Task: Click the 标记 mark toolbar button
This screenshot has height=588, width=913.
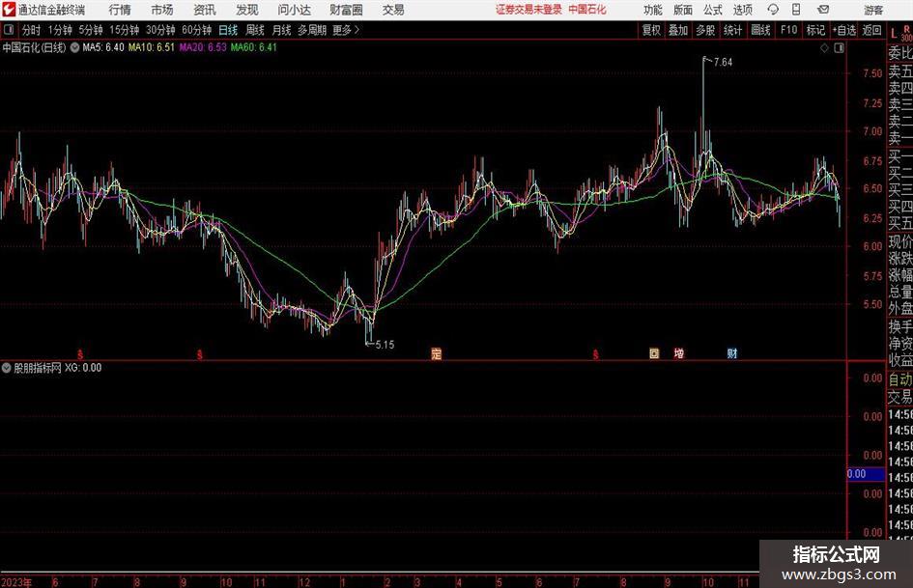Action: point(815,30)
